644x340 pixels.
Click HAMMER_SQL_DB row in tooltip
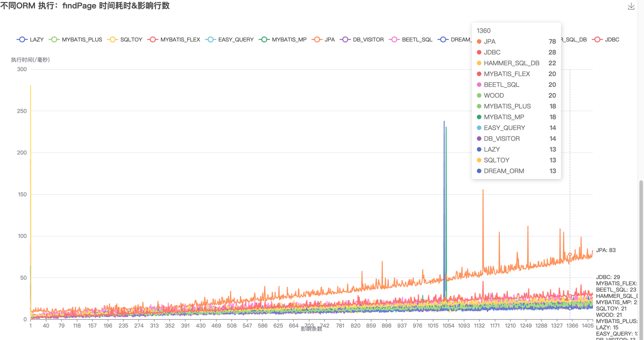point(516,63)
